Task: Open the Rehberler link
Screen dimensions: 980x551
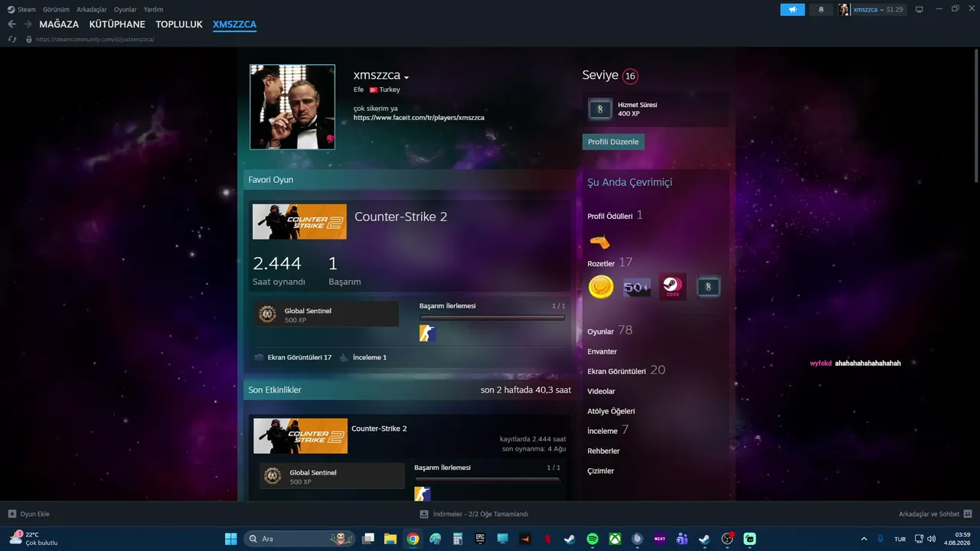Action: (603, 451)
